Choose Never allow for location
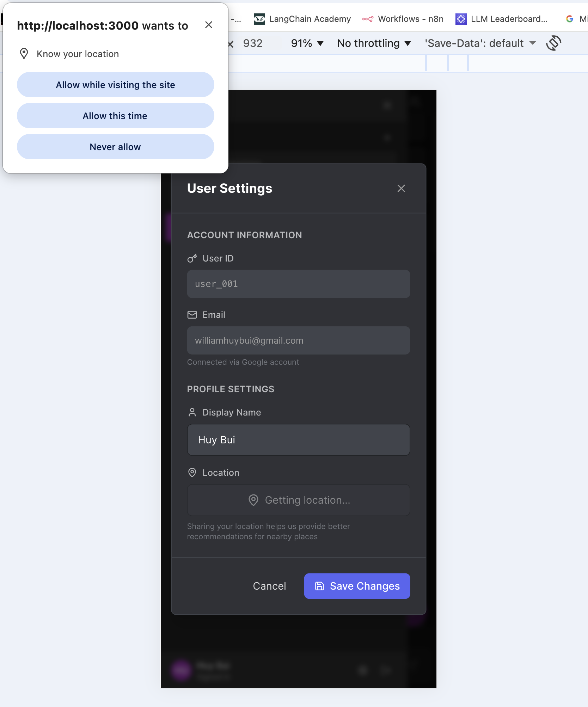Image resolution: width=588 pixels, height=707 pixels. (x=116, y=147)
